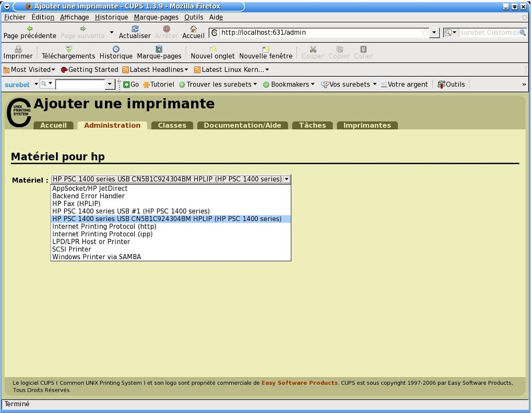The image size is (532, 413).
Task: Open the Outils menu in menu bar
Action: (x=194, y=17)
